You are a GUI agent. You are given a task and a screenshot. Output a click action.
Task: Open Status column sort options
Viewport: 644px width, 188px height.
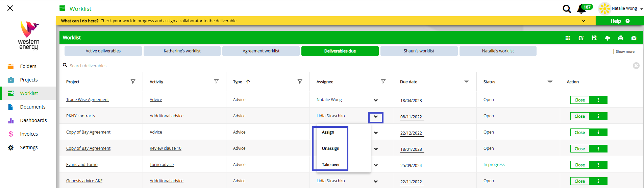550,81
